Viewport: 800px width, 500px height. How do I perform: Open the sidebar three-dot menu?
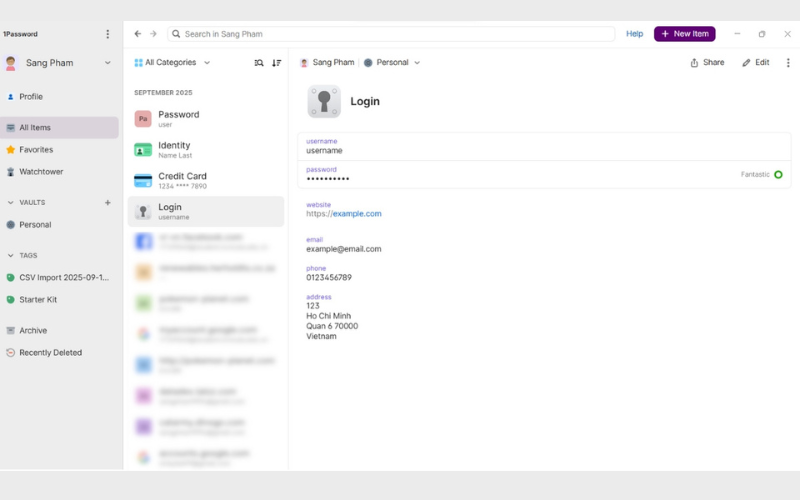(x=108, y=34)
